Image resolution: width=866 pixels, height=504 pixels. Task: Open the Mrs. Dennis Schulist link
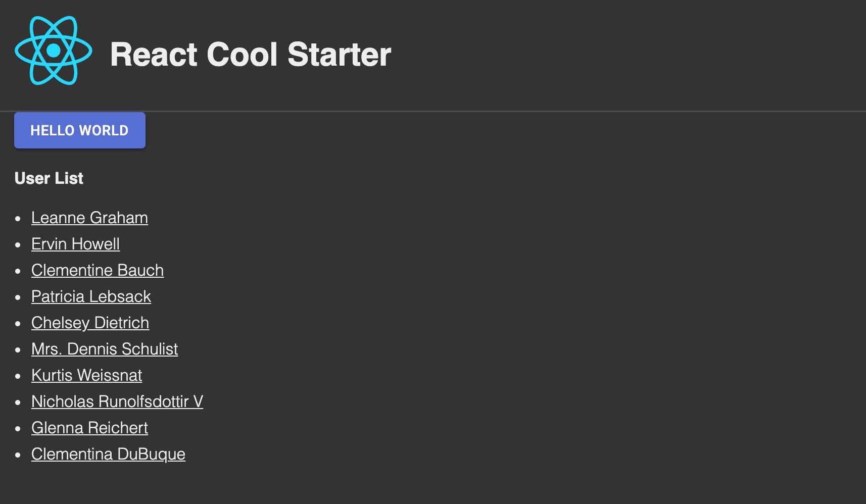click(x=105, y=349)
